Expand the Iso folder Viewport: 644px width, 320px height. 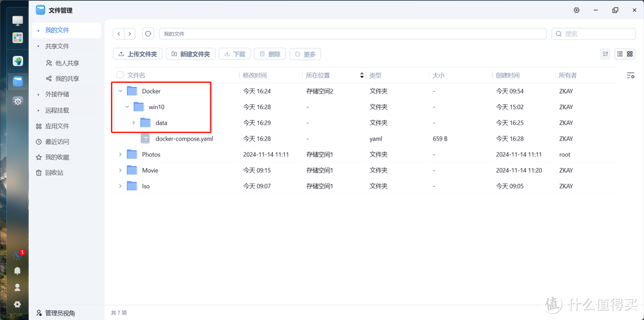(x=120, y=187)
